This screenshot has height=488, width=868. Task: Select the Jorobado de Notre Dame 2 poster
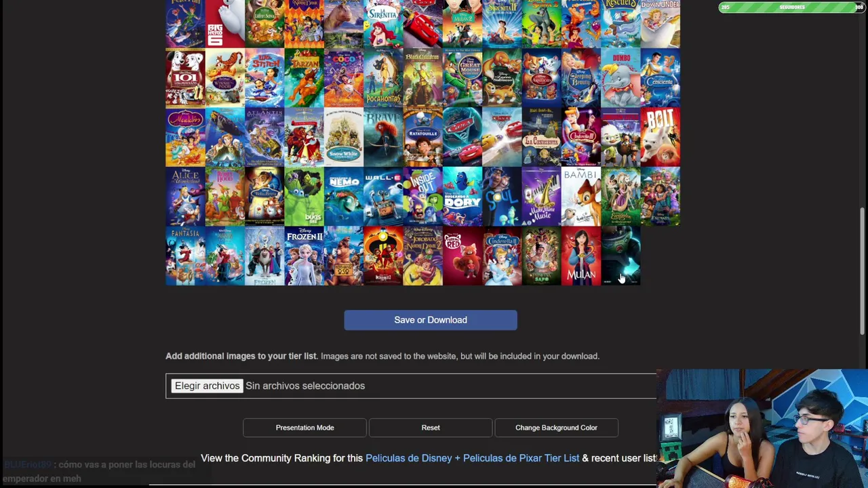click(x=422, y=256)
